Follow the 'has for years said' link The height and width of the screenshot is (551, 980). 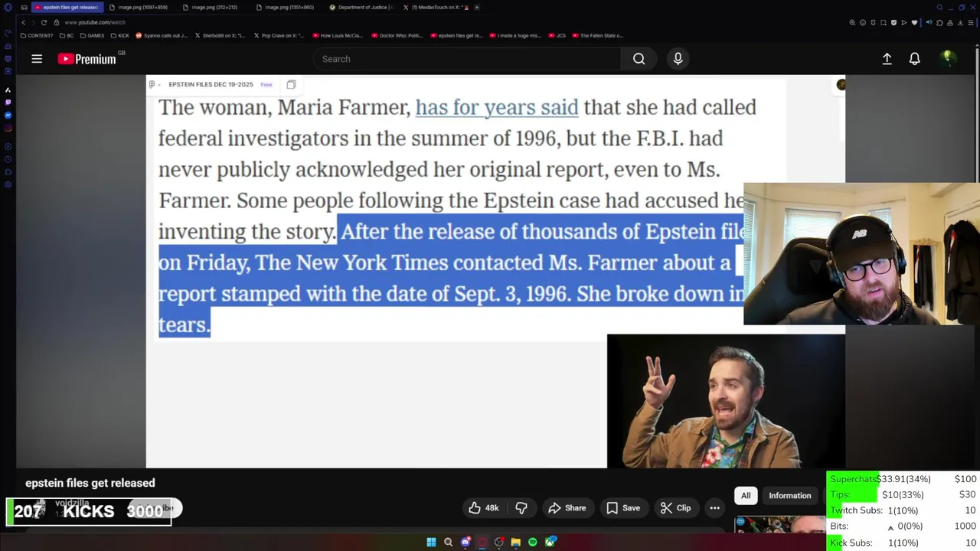click(497, 107)
